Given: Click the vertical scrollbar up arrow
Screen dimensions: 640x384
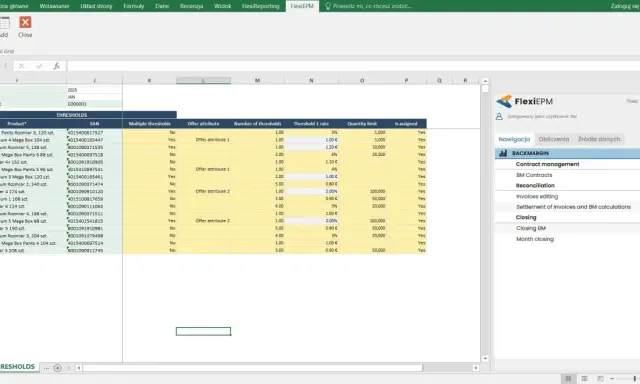Looking at the screenshot, I should pos(485,81).
